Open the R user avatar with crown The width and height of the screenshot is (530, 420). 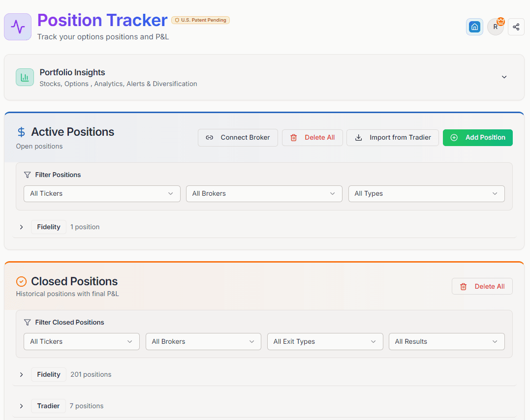[496, 27]
